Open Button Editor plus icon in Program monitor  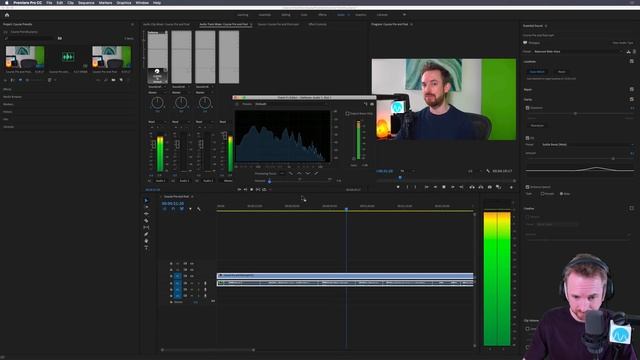(511, 187)
